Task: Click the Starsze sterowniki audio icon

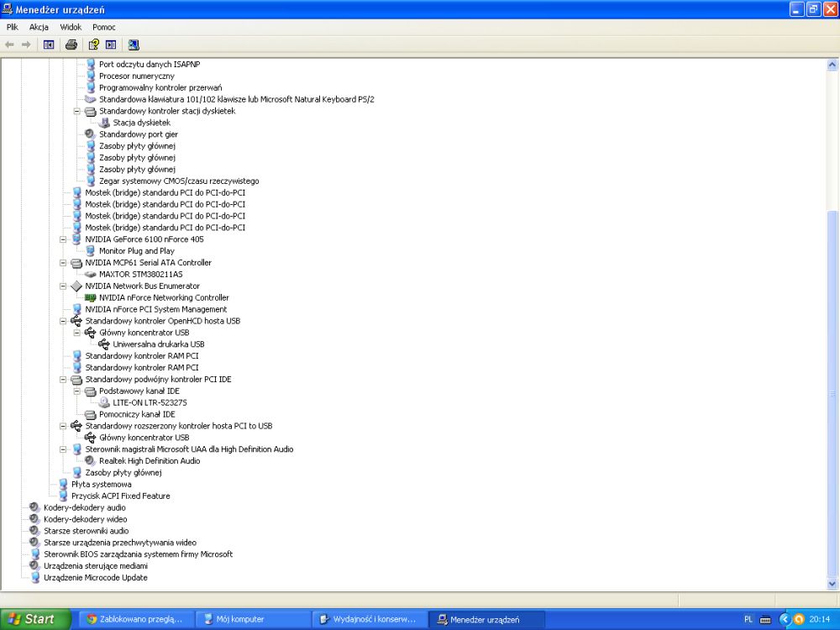Action: (34, 531)
